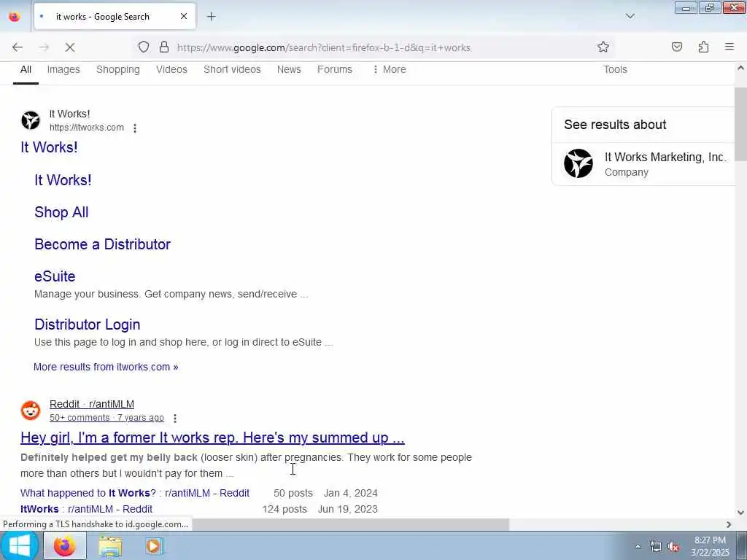Screen dimensions: 747x560
Task: Open 'What happened to It Works?' Reddit link
Action: click(135, 493)
